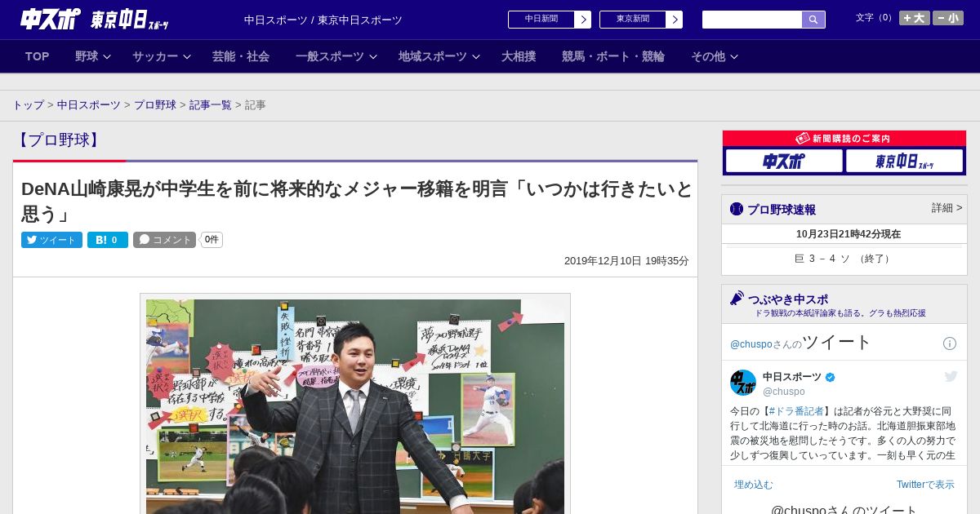Viewport: 980px width, 514px height.
Task: Open the DeNA山崎康晃 article photo
Action: (355, 405)
